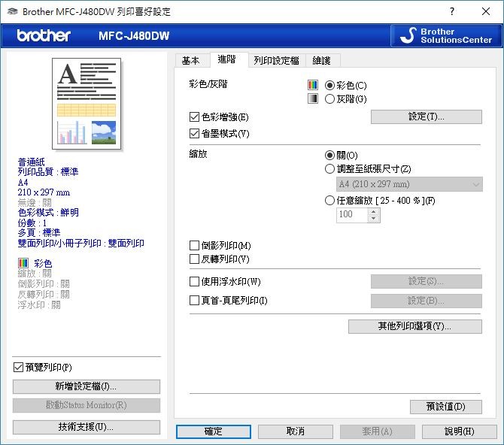Screen dimensions: 504x445
Task: Enable the 頁首-頁尾列印(I) checkbox
Action: tap(194, 301)
